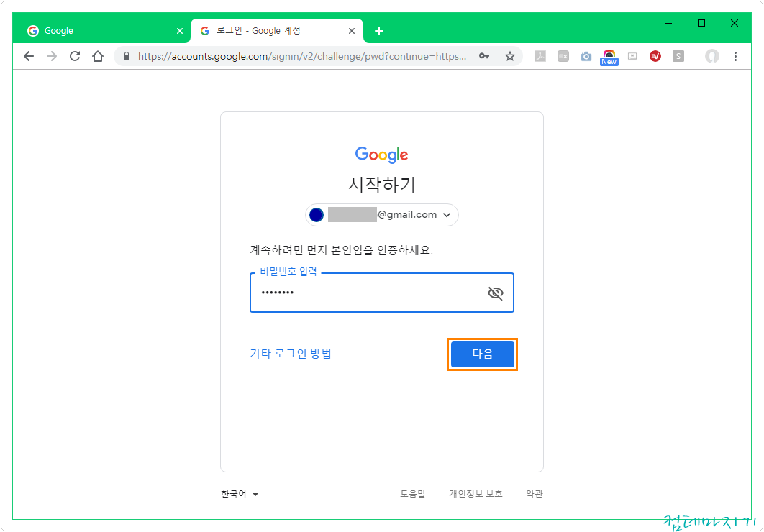Image resolution: width=764 pixels, height=532 pixels.
Task: Open the gray EX extension icon
Action: (x=563, y=57)
